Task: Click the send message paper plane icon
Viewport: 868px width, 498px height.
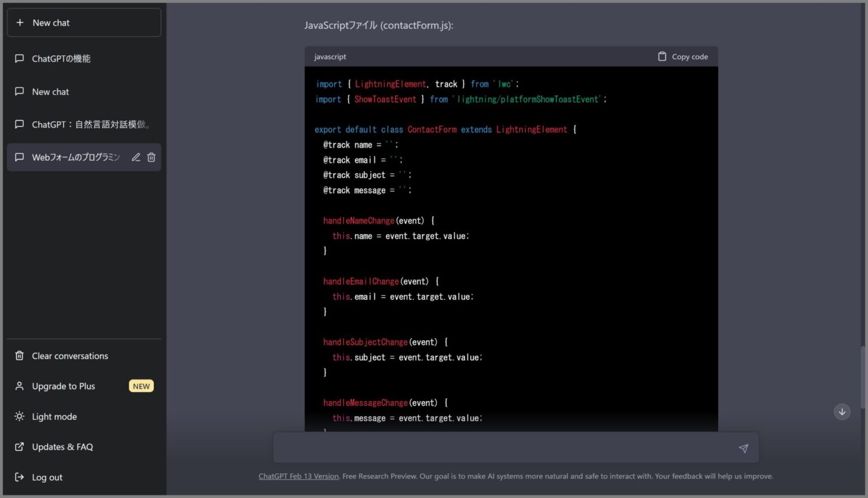Action: 743,448
